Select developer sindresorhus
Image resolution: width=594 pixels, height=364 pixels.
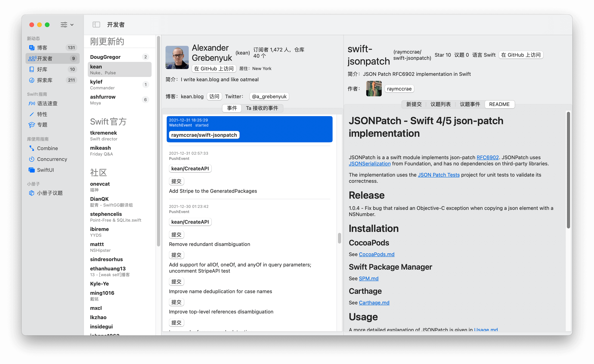click(119, 259)
